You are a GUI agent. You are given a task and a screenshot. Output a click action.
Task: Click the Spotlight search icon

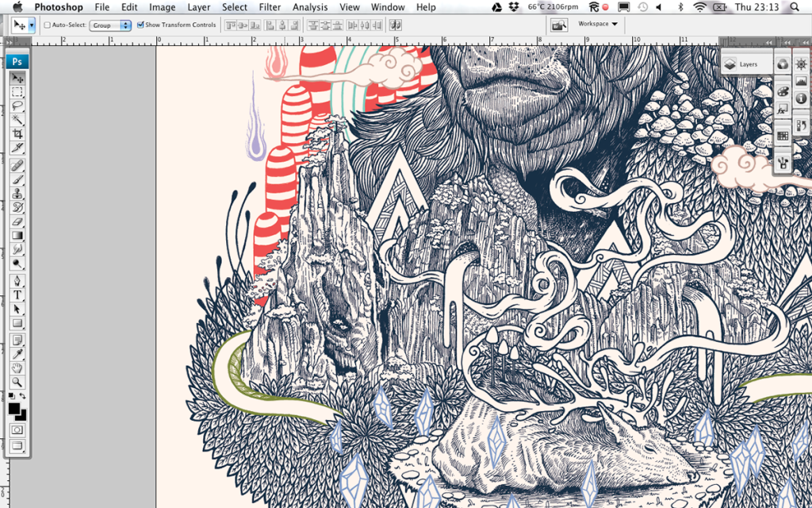(799, 7)
